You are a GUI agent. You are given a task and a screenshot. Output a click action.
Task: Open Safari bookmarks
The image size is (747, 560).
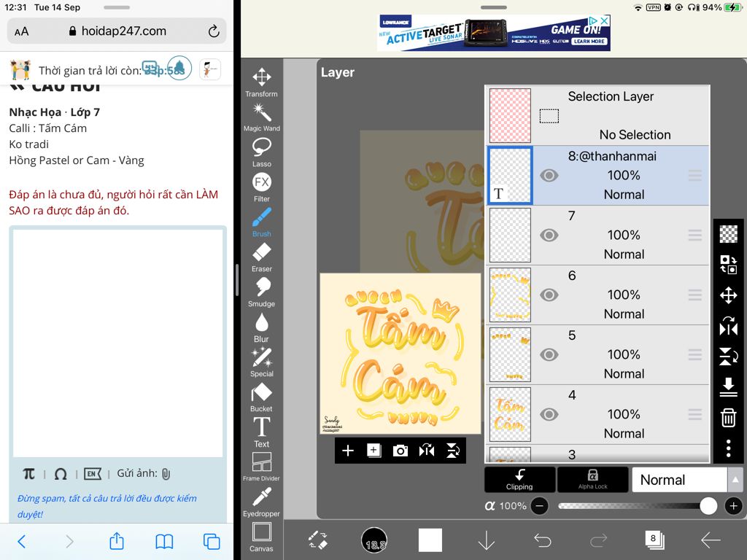tap(164, 542)
